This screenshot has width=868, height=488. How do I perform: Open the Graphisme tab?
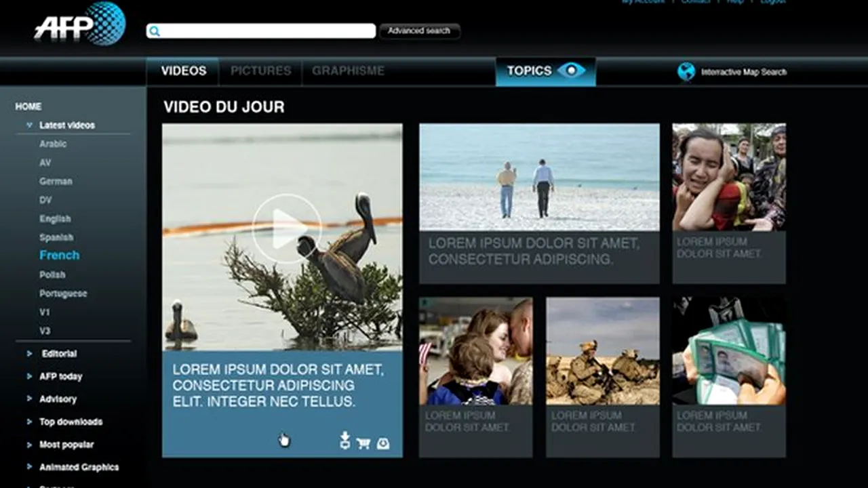[348, 71]
